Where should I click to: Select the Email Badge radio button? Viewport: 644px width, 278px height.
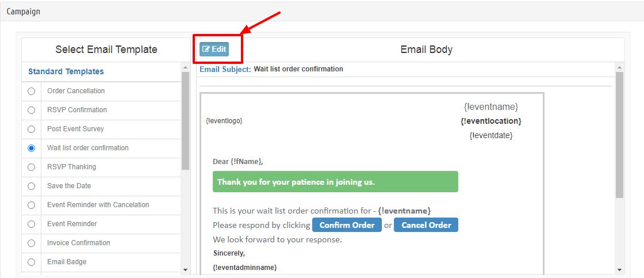point(31,262)
